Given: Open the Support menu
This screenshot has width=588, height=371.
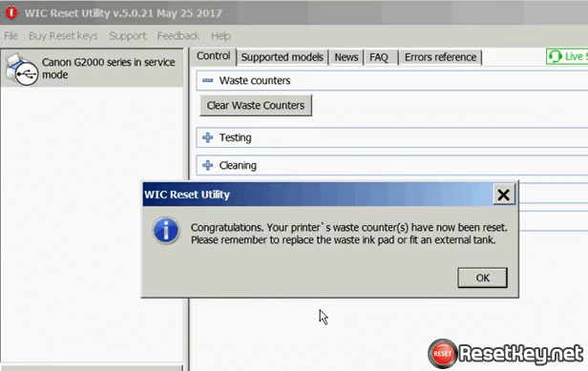Looking at the screenshot, I should (128, 36).
